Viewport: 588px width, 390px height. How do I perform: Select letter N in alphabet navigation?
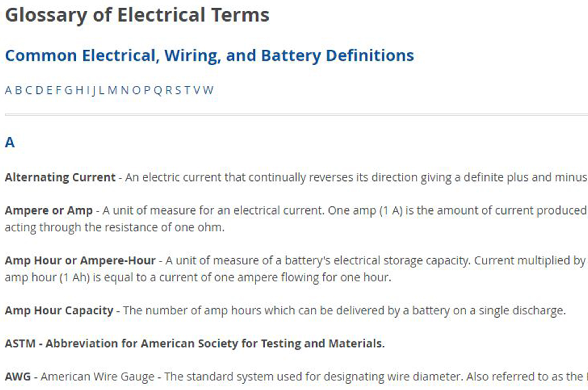pyautogui.click(x=125, y=90)
